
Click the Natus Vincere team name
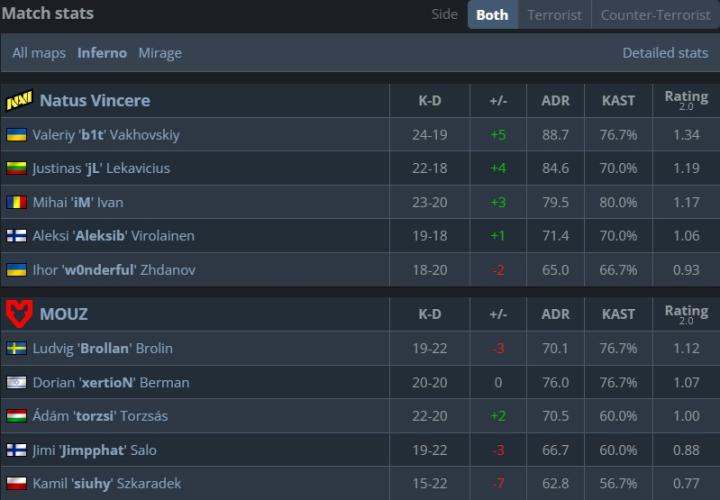[x=95, y=101]
